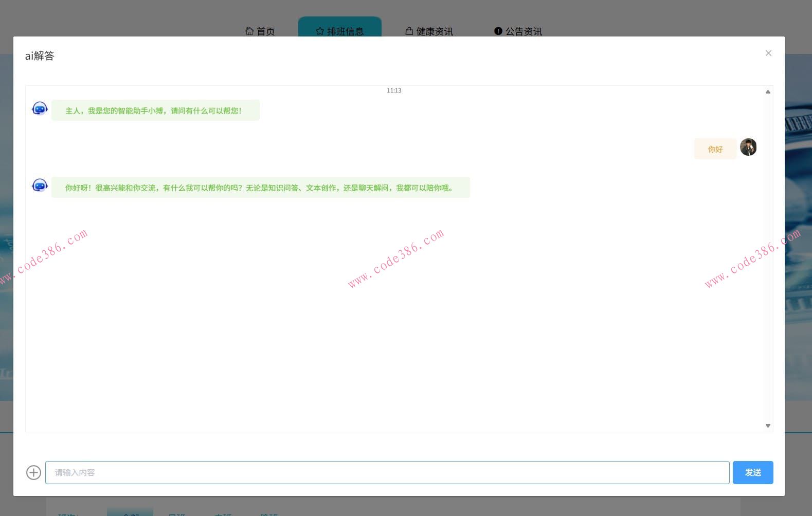The width and height of the screenshot is (812, 516).
Task: Click the assistant reply starting 你好呀！很高兴
Action: [x=261, y=188]
